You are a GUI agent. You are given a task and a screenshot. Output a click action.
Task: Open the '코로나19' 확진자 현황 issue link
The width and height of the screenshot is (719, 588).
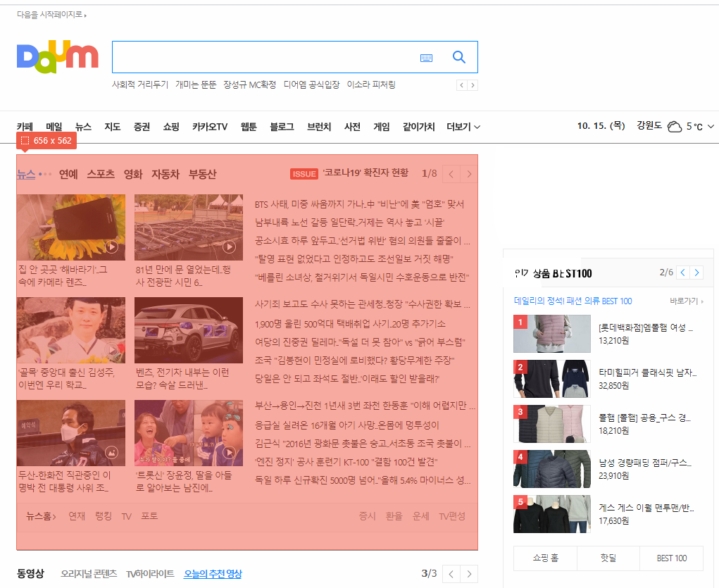coord(365,173)
